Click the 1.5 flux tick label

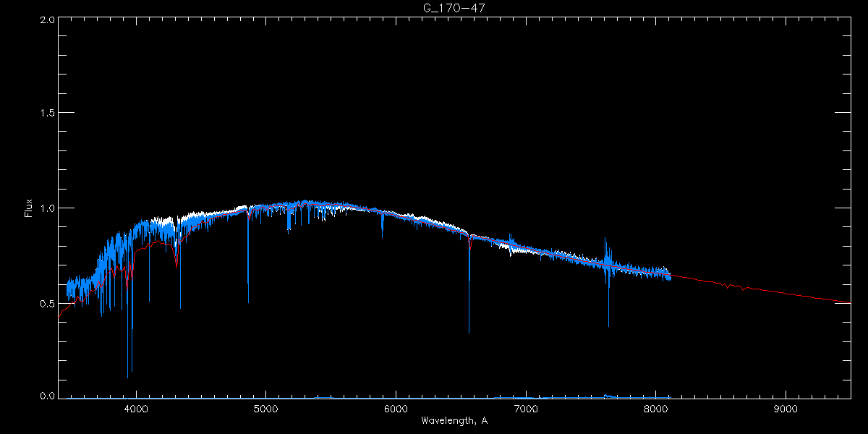(x=47, y=114)
